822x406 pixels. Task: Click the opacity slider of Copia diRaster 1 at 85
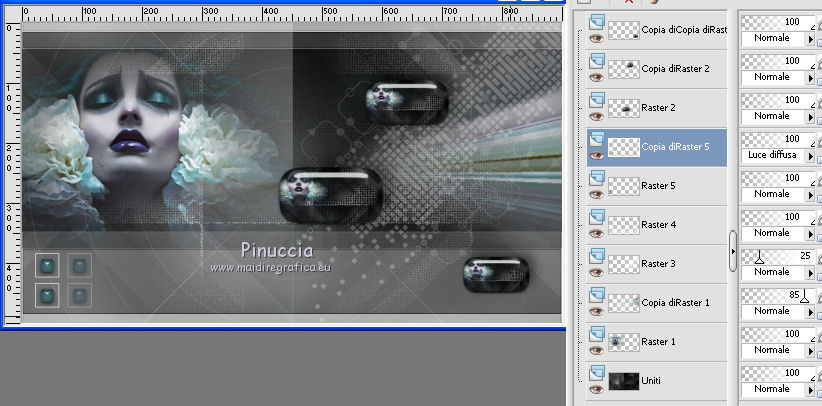pyautogui.click(x=778, y=295)
